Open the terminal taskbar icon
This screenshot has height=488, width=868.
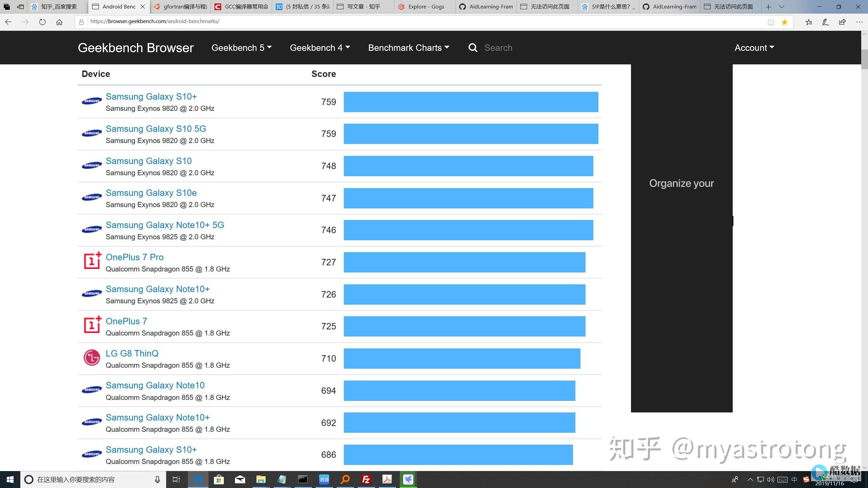coord(303,480)
